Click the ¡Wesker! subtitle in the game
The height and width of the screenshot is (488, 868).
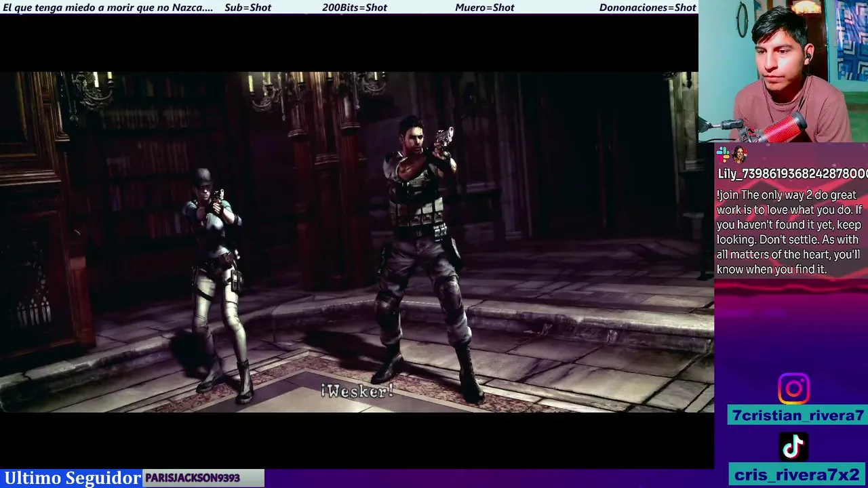tap(357, 391)
